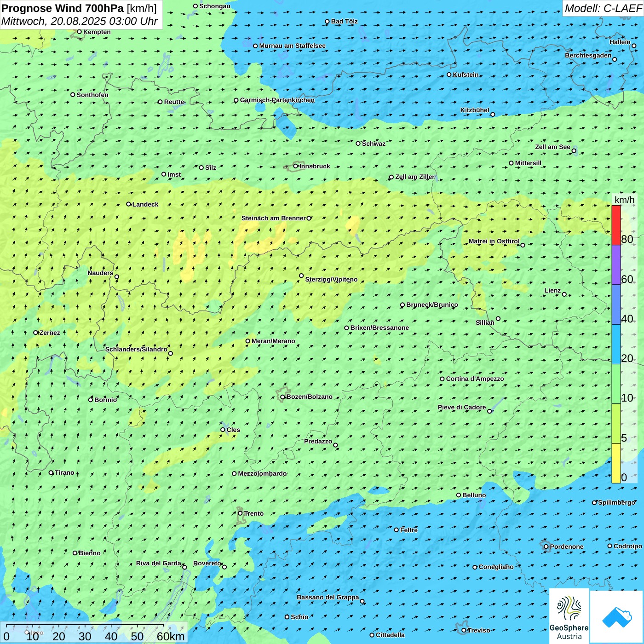Select the Bozen/Bolzano city marker
The image size is (644, 644).
coord(283,397)
